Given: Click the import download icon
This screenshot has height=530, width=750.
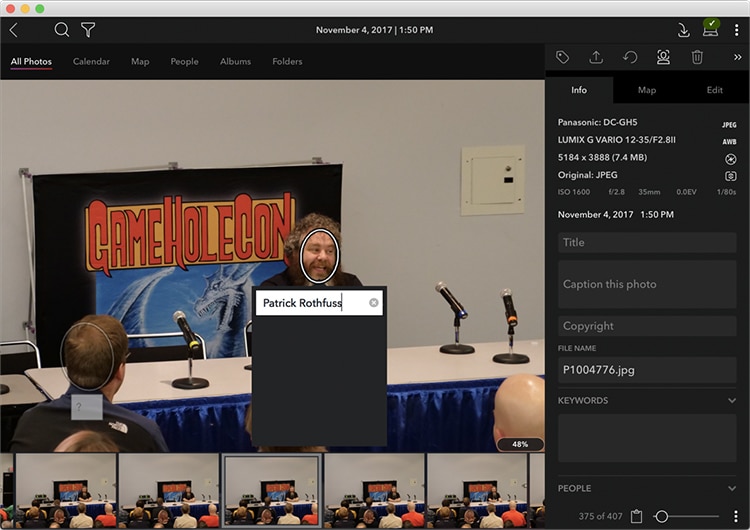Looking at the screenshot, I should pos(684,30).
